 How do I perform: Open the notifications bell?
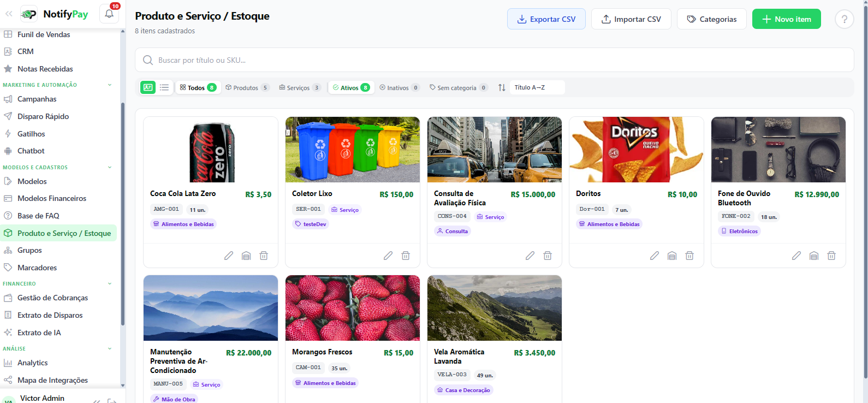point(109,14)
